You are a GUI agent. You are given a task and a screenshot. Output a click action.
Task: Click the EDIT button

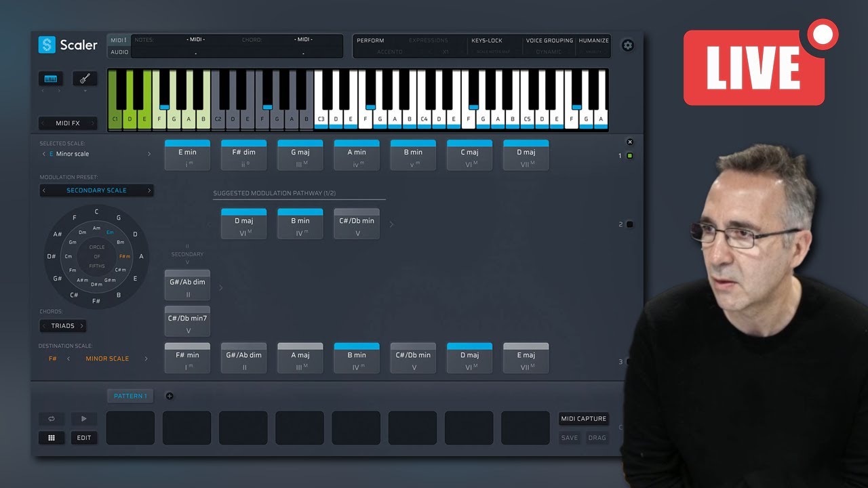(84, 438)
